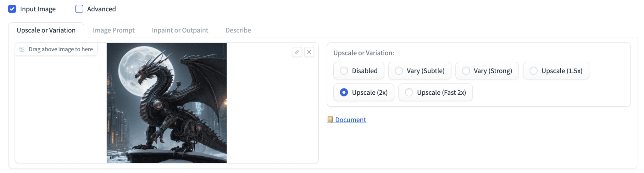Go to the Describe tab
This screenshot has width=644, height=173.
pyautogui.click(x=238, y=30)
